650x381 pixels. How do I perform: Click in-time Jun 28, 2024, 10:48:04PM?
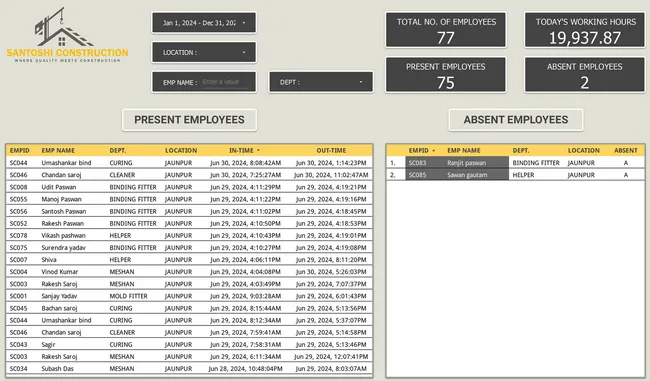coord(245,369)
